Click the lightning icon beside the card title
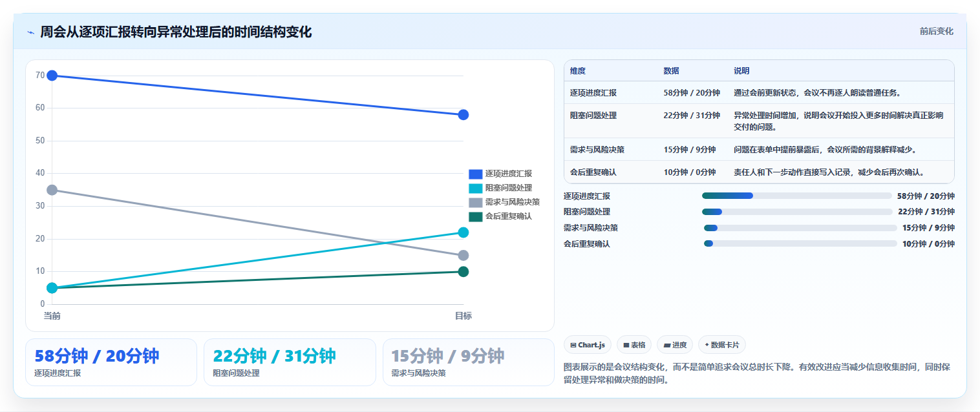Viewport: 980px width, 412px height. coord(30,32)
